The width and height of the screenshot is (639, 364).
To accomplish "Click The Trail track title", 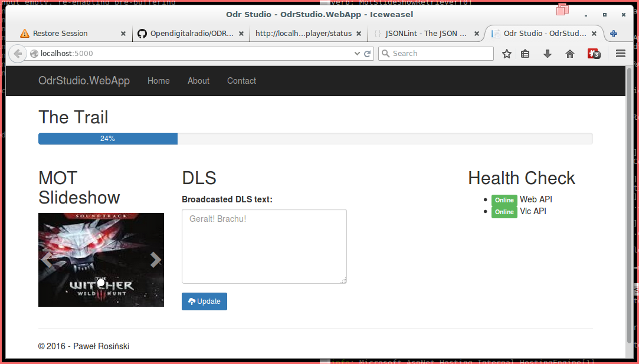I will (73, 117).
